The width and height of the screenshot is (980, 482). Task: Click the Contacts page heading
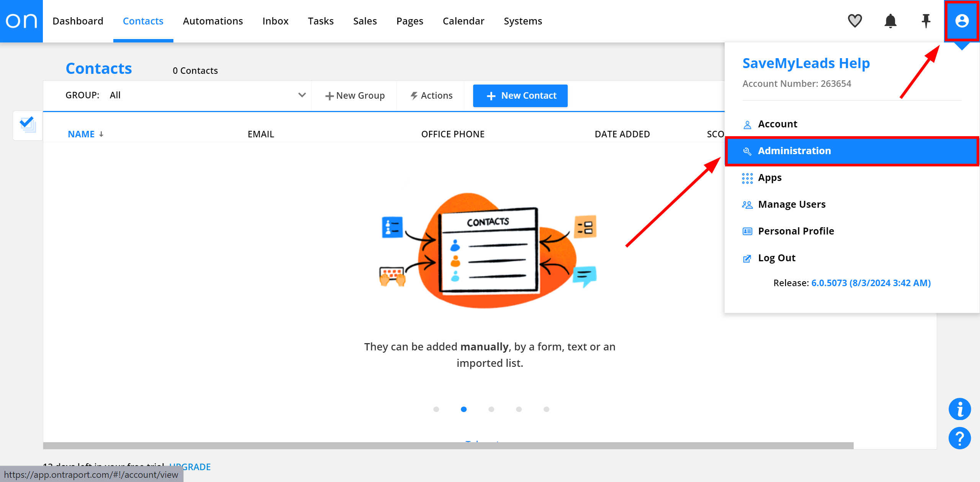point(99,68)
